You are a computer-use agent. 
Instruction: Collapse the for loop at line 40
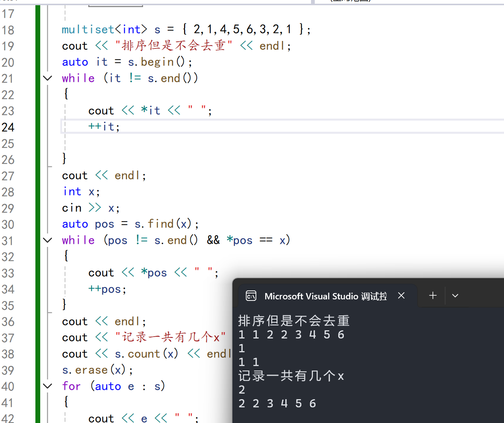pos(47,386)
